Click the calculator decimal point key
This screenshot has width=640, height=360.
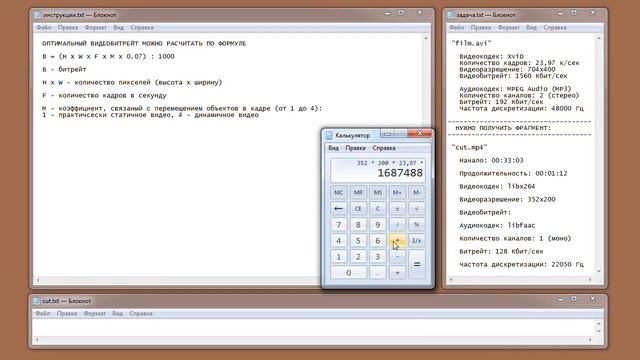click(x=378, y=273)
